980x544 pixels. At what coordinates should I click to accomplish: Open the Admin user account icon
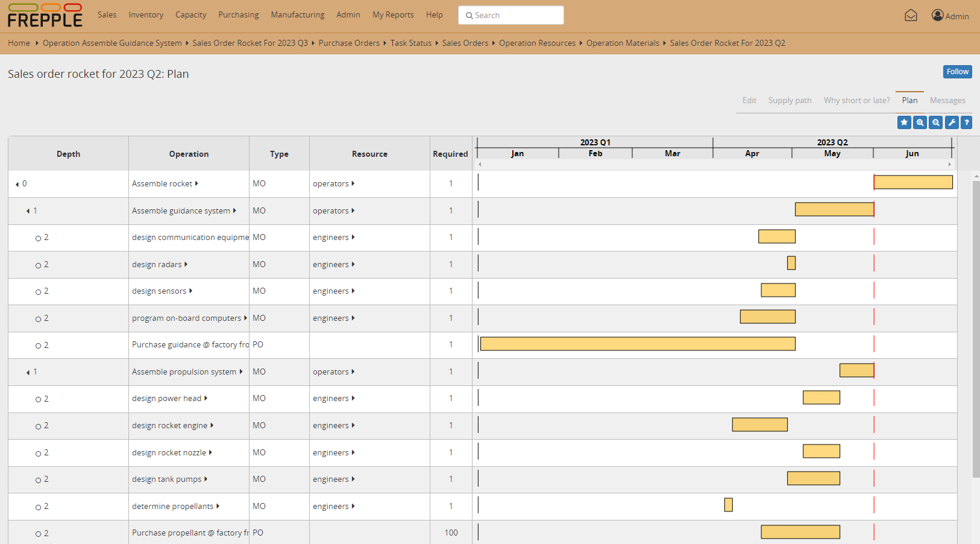[x=937, y=16]
